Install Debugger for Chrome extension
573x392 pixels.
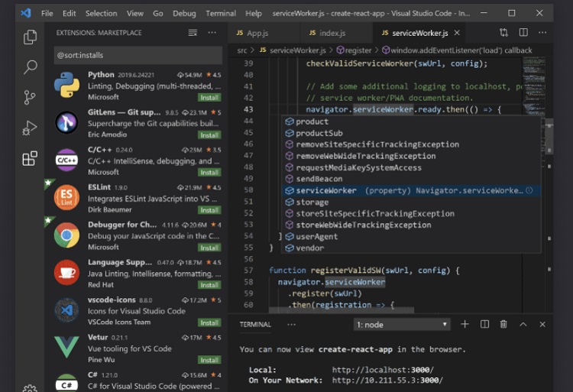[x=209, y=248]
